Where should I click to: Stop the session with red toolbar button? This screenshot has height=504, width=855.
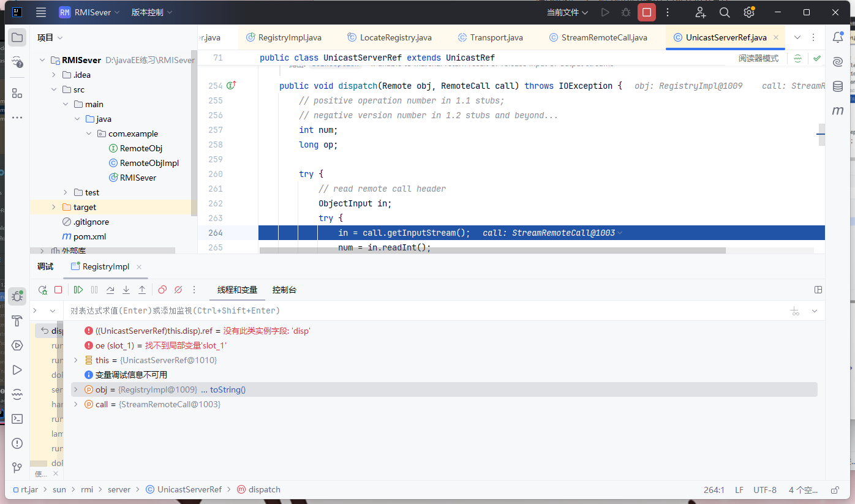pos(646,12)
